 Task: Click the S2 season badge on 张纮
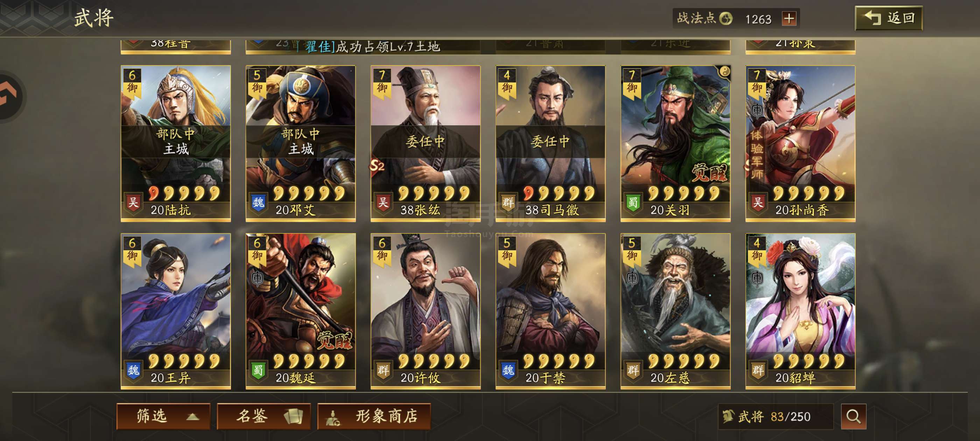tap(377, 165)
